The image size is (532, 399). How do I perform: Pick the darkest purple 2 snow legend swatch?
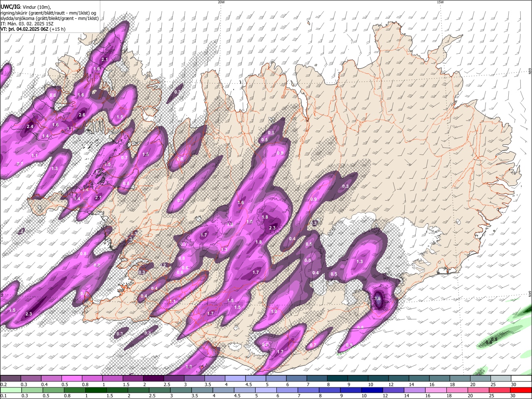[x=153, y=379]
